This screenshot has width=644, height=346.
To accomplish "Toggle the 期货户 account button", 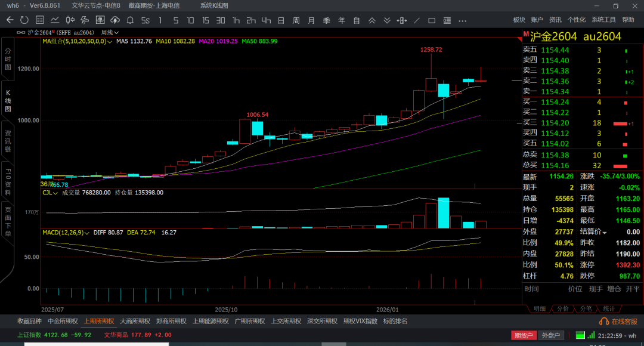I will coord(523,335).
